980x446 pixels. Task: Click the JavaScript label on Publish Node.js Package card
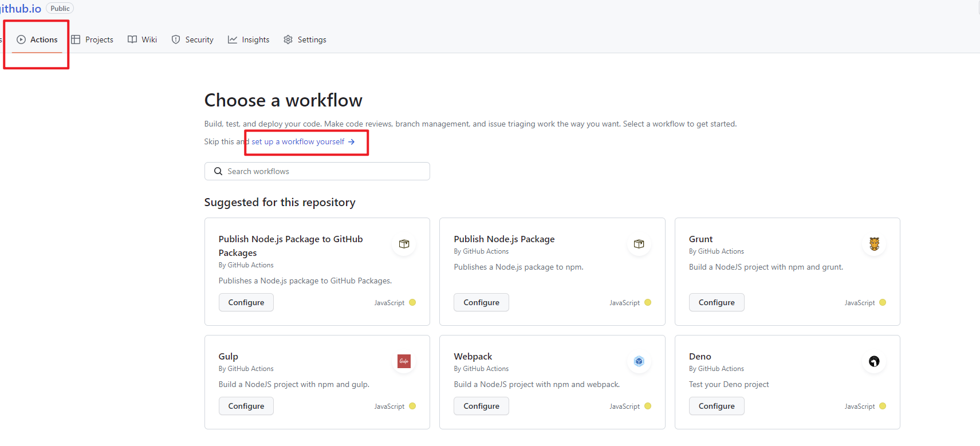tap(624, 303)
